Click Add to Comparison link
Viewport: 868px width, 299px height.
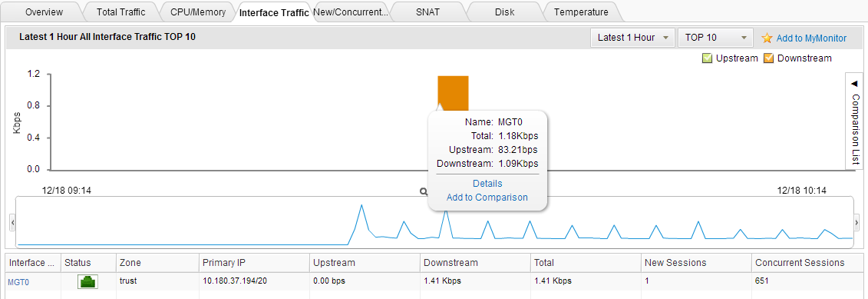pyautogui.click(x=487, y=198)
